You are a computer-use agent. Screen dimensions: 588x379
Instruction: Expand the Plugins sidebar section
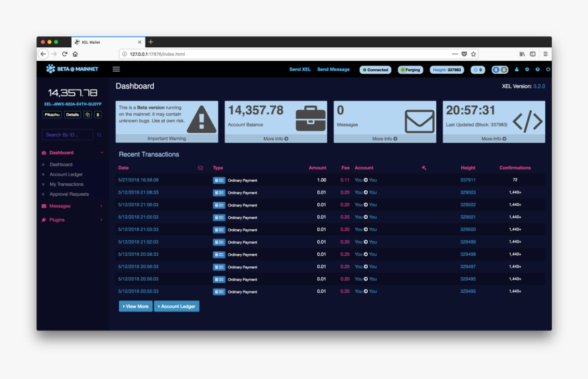[72, 220]
